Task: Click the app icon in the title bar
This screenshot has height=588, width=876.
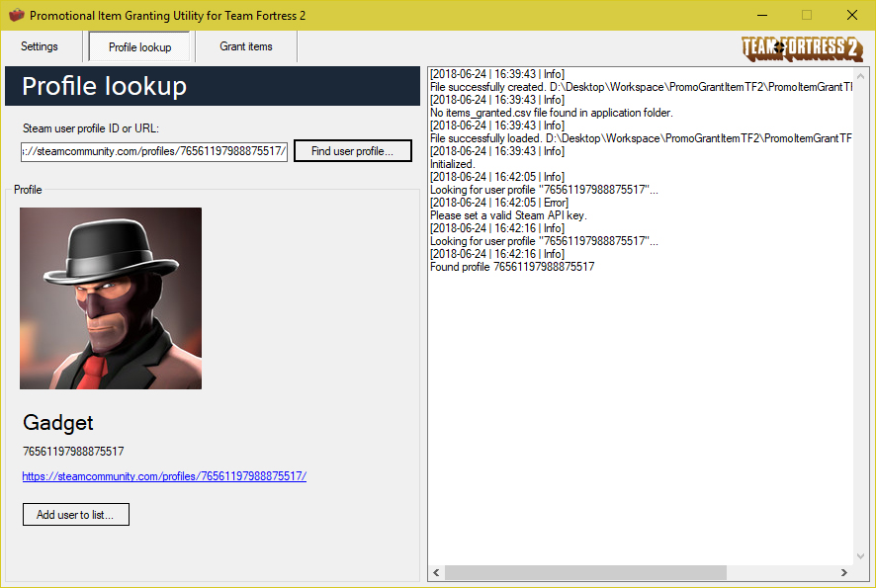Action: 16,15
